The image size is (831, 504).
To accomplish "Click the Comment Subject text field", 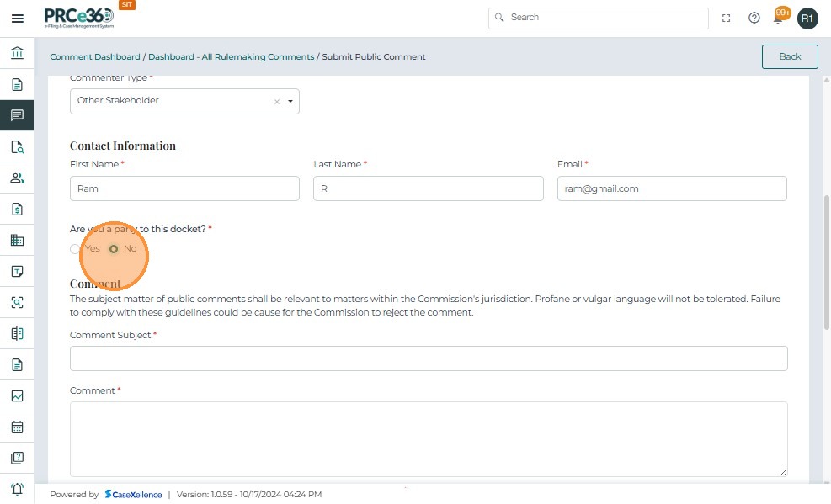I will point(429,358).
